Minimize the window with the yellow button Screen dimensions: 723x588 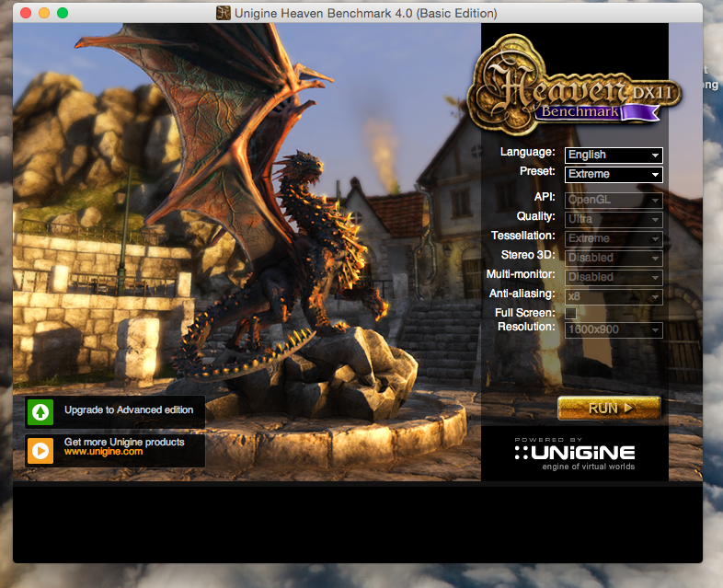point(44,13)
